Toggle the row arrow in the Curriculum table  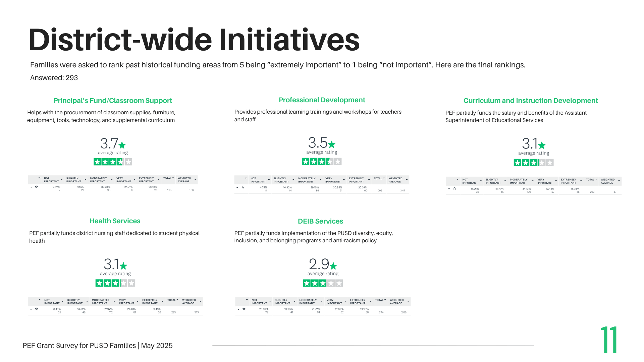coord(449,189)
